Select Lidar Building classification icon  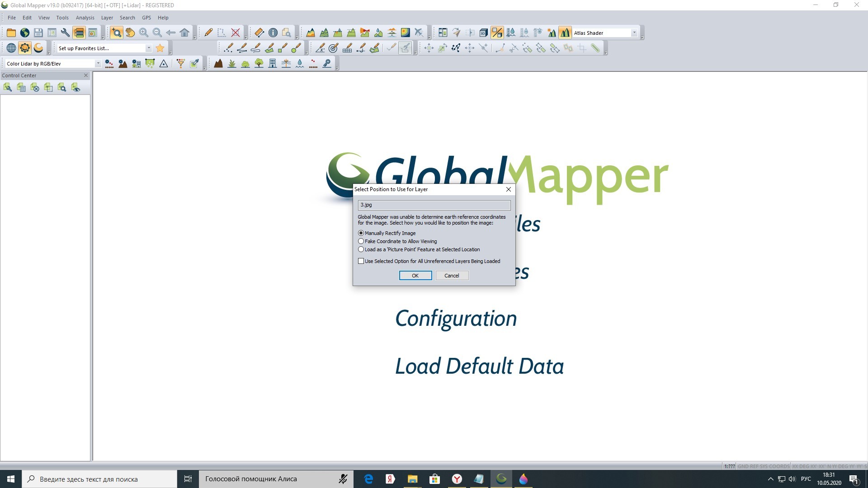(273, 63)
